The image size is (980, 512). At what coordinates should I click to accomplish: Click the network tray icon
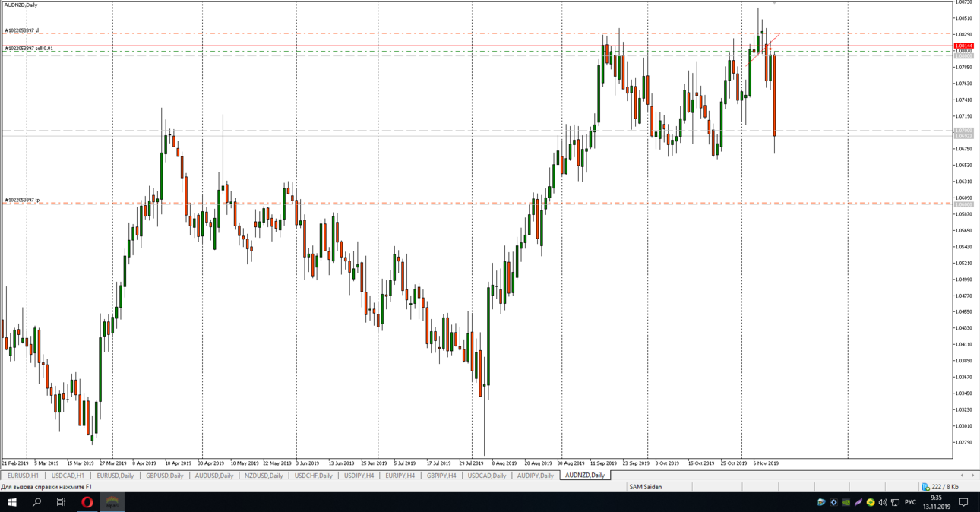tap(895, 502)
